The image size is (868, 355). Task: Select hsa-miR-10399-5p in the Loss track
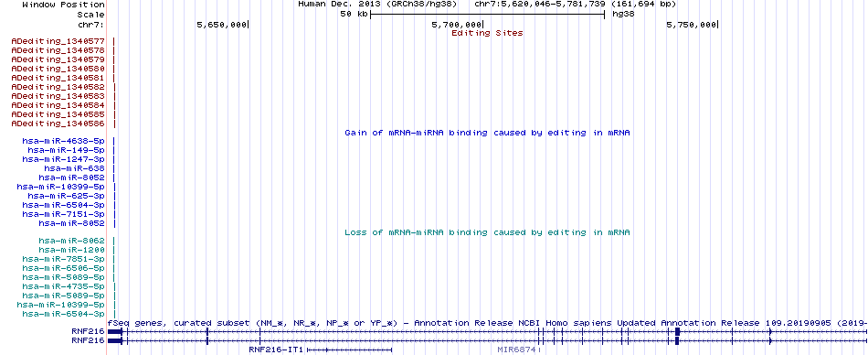point(61,305)
